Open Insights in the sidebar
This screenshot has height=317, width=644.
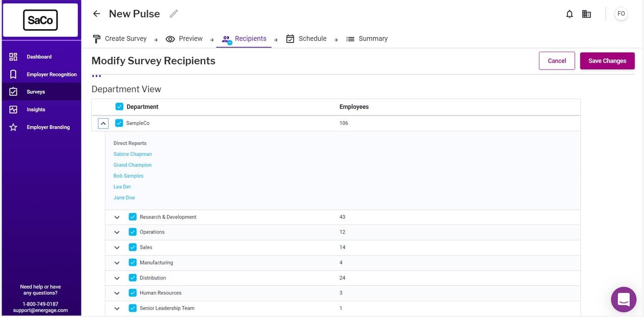click(x=41, y=110)
